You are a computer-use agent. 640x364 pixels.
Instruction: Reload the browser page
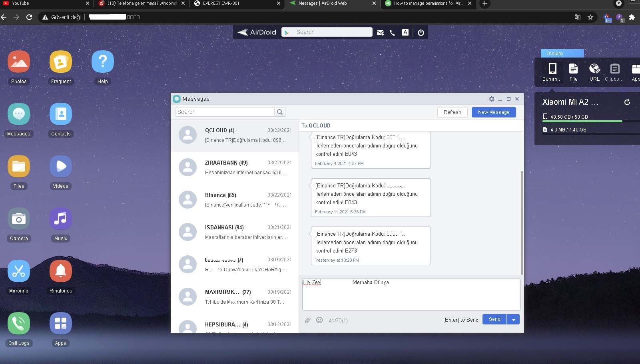(x=29, y=17)
